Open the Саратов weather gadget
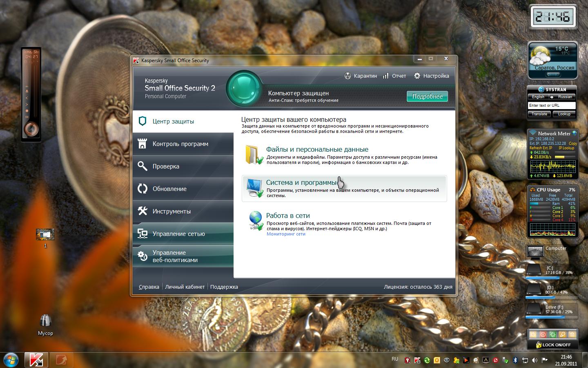This screenshot has height=368, width=588. pos(552,61)
